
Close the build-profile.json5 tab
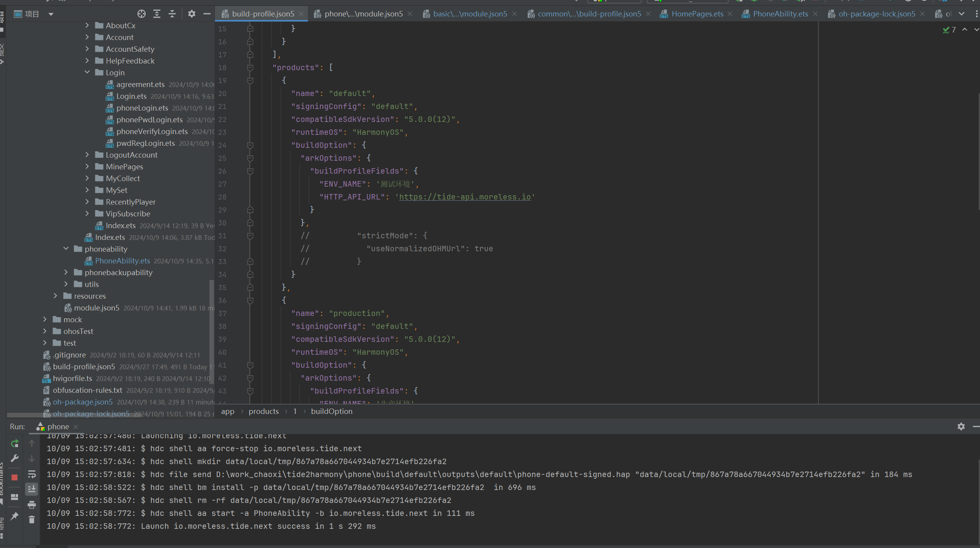(x=301, y=14)
